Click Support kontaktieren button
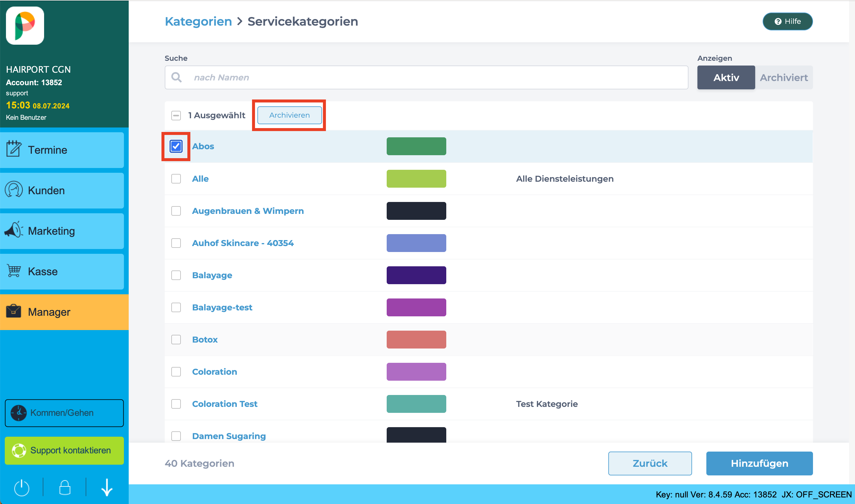 click(x=64, y=450)
